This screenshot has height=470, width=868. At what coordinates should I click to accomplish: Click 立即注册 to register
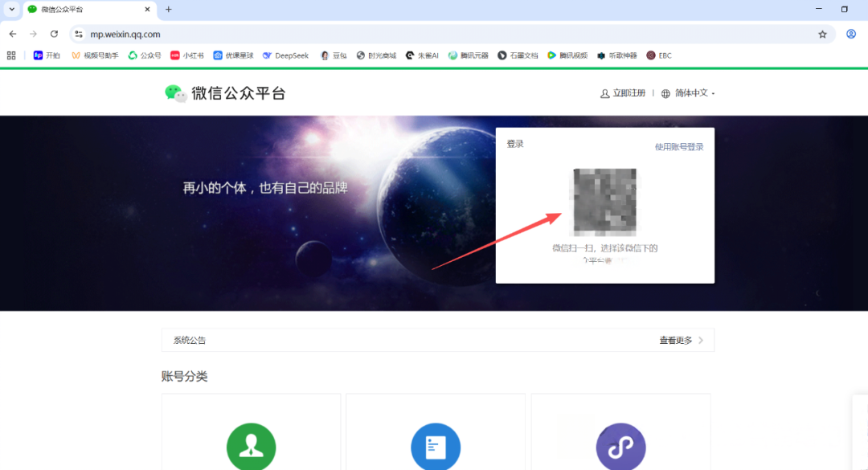tap(623, 93)
